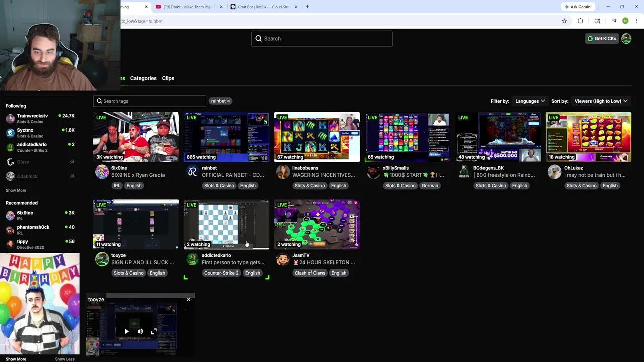Image resolution: width=644 pixels, height=362 pixels.
Task: Click the linabobeans channel avatar
Action: pos(283,172)
